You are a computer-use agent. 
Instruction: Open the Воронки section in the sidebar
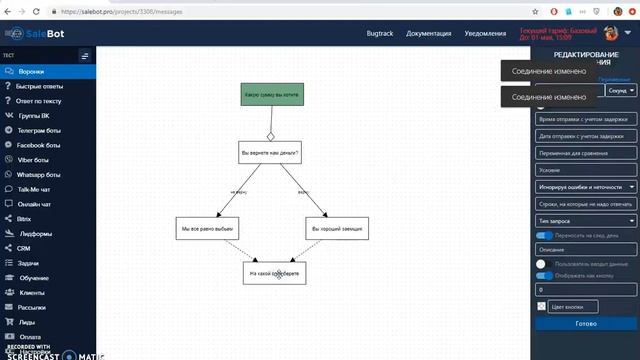click(x=48, y=71)
